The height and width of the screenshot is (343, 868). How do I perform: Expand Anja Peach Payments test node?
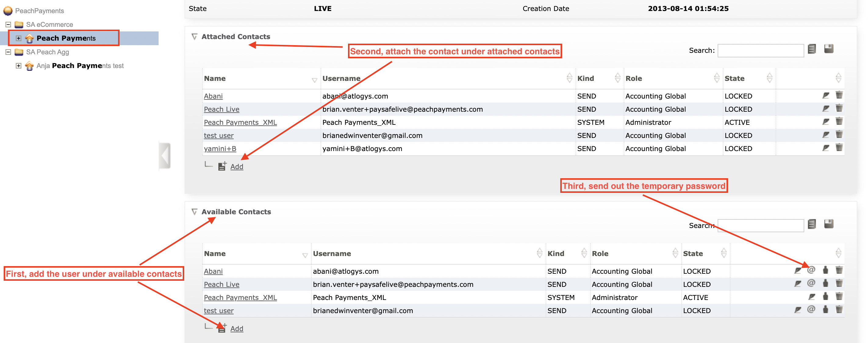tap(19, 66)
